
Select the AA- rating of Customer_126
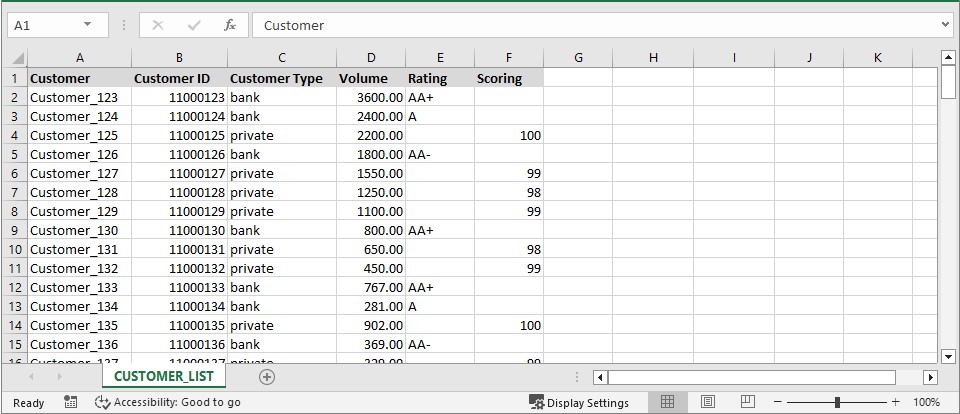(440, 154)
